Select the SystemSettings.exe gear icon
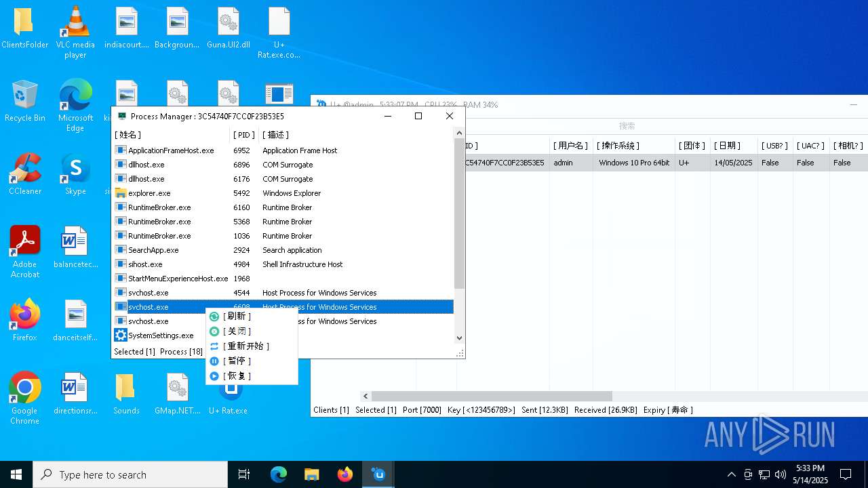 click(x=121, y=335)
